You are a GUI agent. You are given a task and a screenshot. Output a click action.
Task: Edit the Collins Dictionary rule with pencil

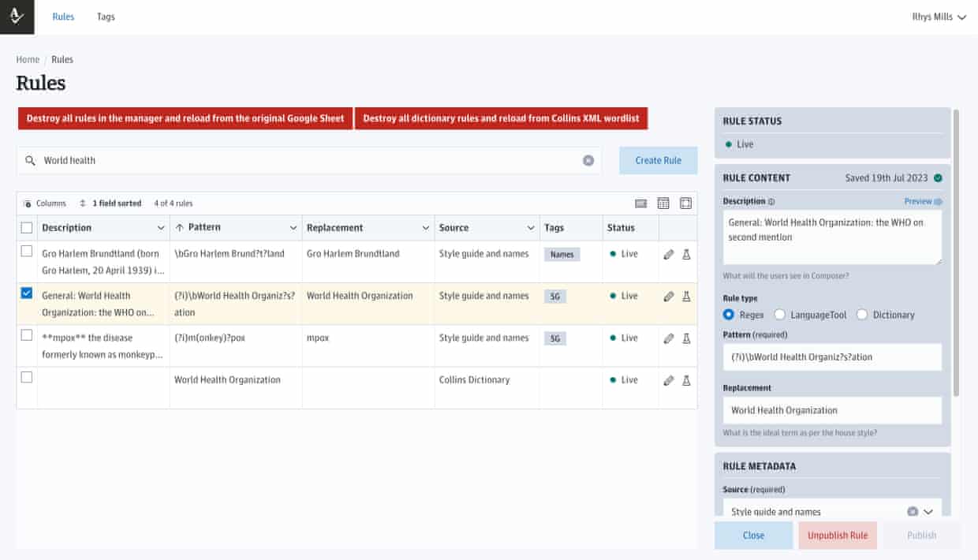click(x=669, y=380)
